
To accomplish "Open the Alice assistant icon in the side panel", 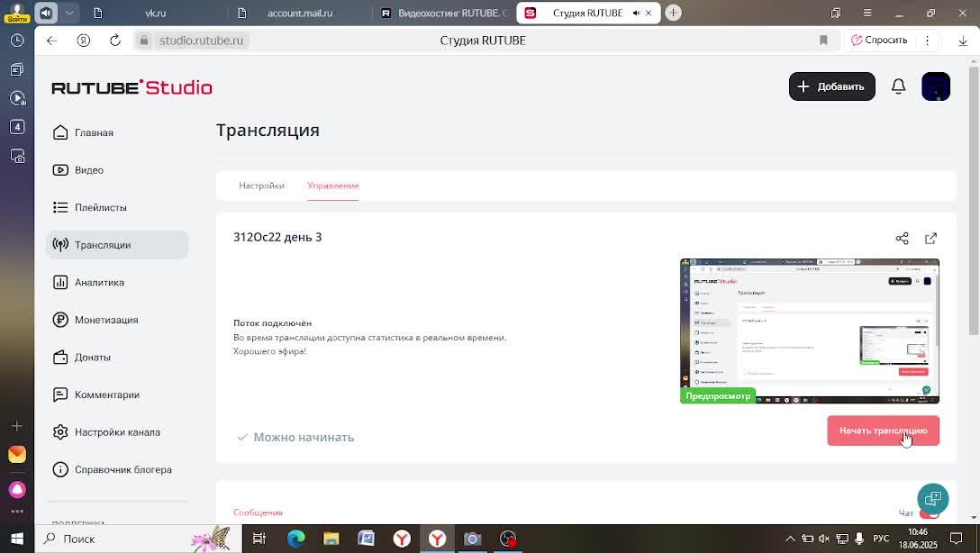I will 17,489.
